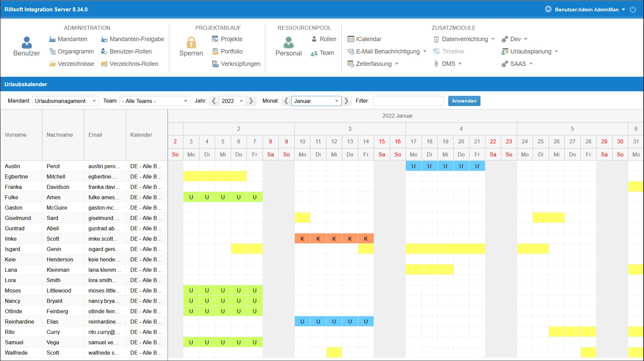Go to the previous year arrow
This screenshot has height=361, width=644.
click(214, 101)
